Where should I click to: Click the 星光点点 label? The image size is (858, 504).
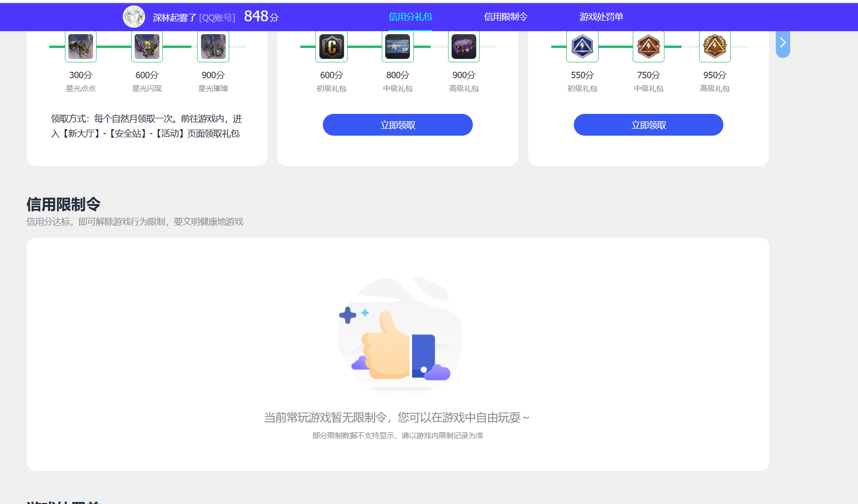pos(81,89)
